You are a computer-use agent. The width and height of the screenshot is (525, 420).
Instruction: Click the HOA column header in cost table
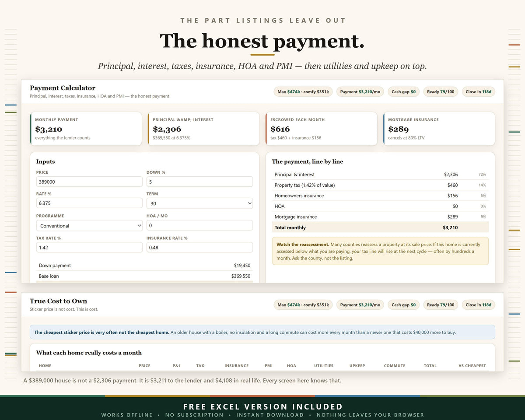point(291,366)
